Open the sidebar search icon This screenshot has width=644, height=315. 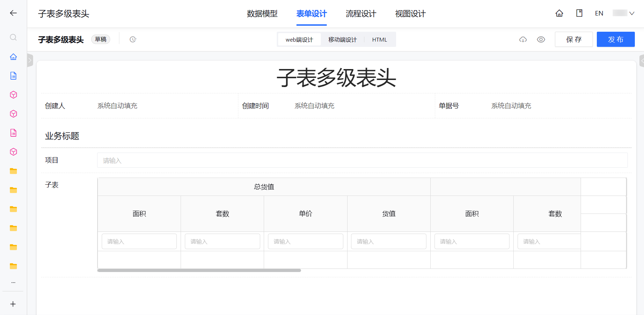pyautogui.click(x=13, y=37)
